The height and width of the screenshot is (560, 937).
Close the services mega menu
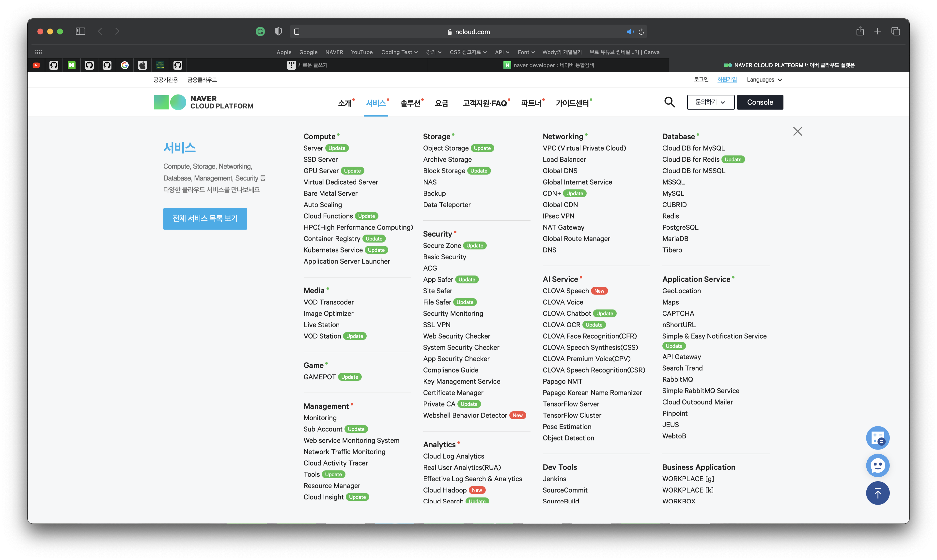pos(797,131)
